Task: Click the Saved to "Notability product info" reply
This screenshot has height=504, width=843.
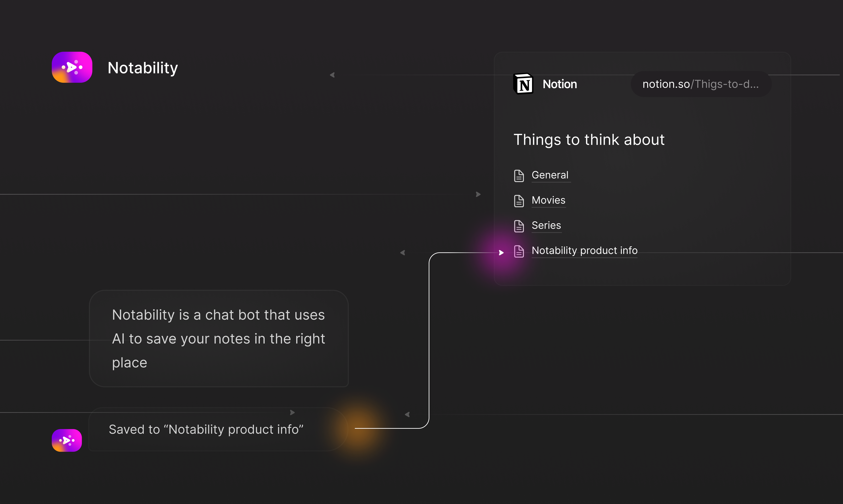Action: (218, 429)
